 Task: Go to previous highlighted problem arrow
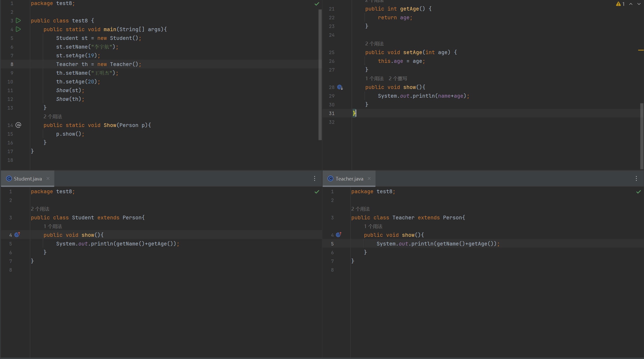(x=631, y=4)
